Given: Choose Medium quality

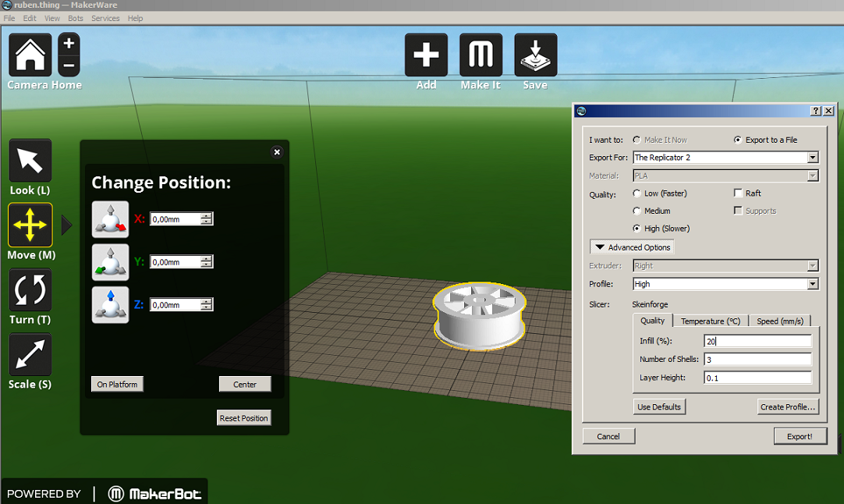Looking at the screenshot, I should (x=637, y=211).
